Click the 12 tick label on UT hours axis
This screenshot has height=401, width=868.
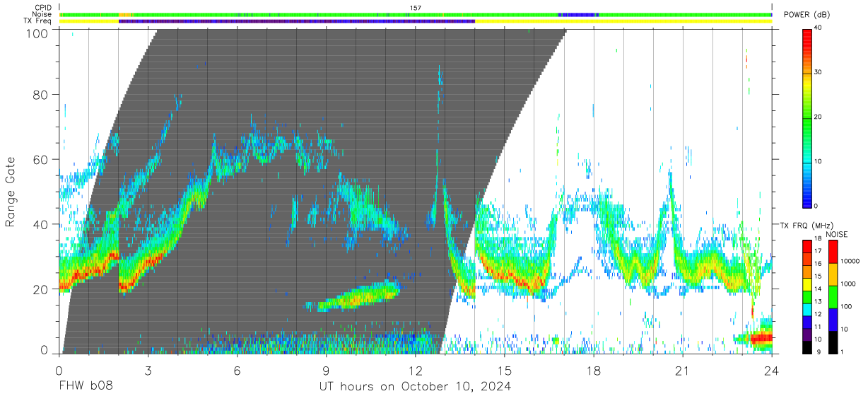(416, 370)
